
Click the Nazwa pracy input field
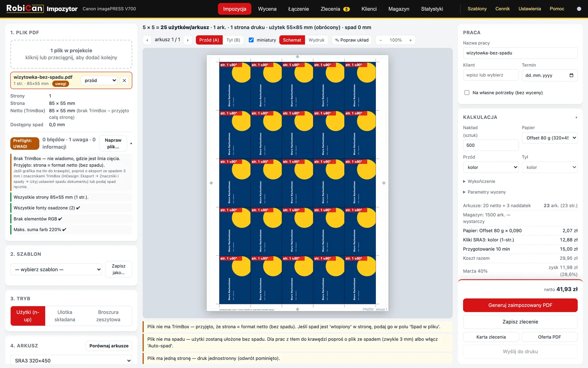[x=520, y=53]
